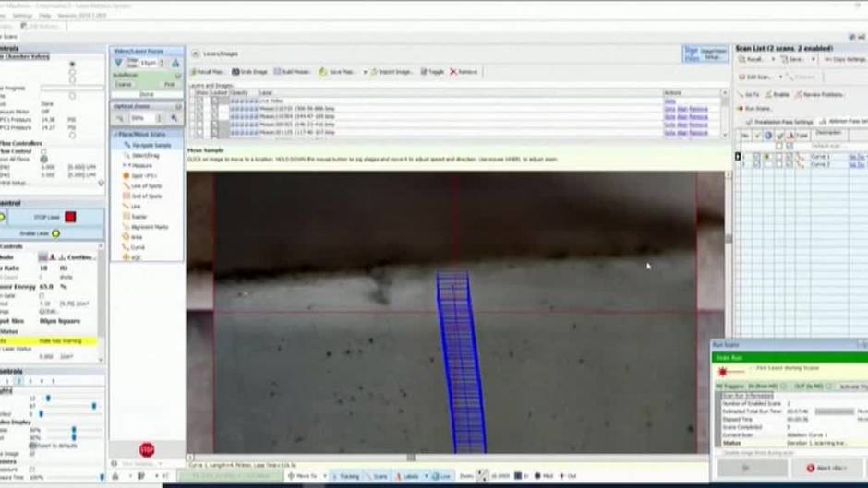Click the red stop sign icon

click(x=147, y=450)
